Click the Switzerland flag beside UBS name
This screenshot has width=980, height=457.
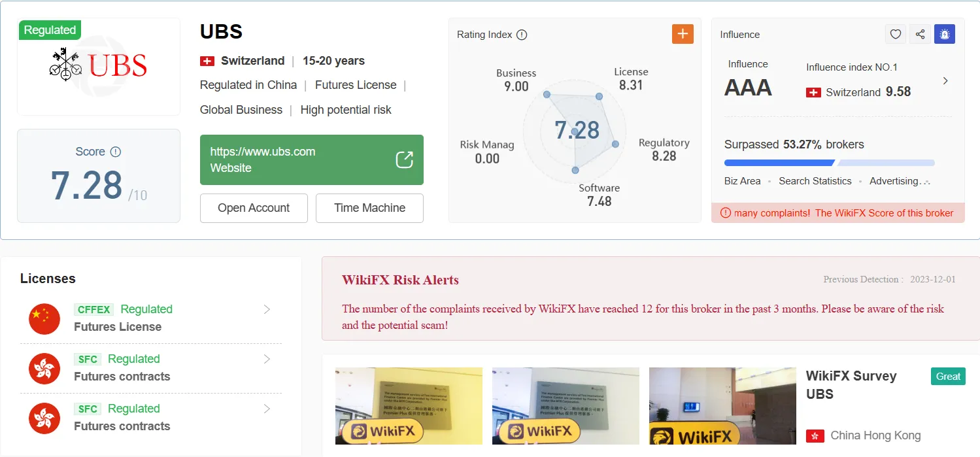tap(207, 61)
